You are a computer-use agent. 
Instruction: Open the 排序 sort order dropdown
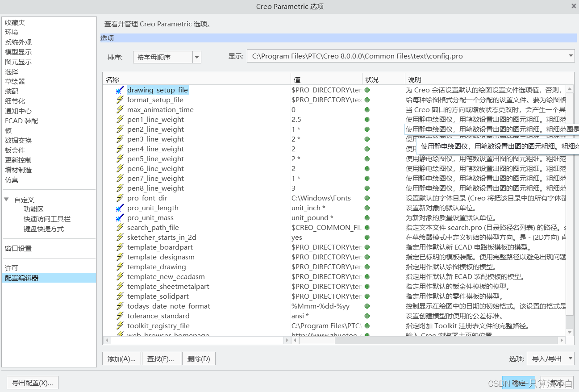tap(197, 57)
